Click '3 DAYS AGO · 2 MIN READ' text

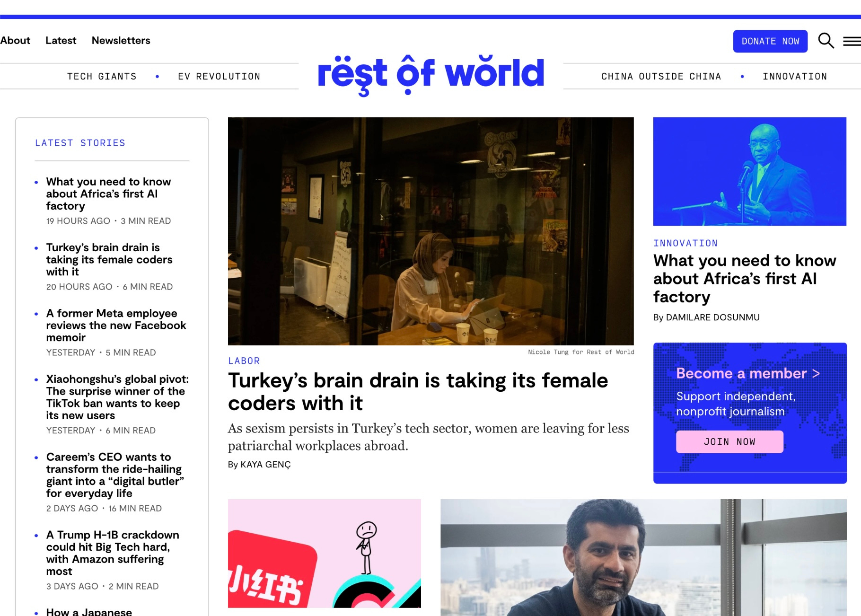pyautogui.click(x=103, y=586)
